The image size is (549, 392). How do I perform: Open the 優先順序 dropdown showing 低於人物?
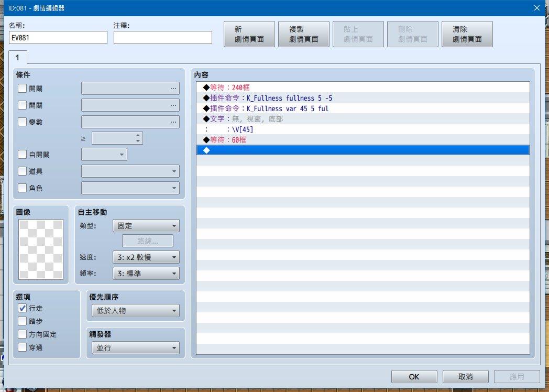pyautogui.click(x=136, y=311)
